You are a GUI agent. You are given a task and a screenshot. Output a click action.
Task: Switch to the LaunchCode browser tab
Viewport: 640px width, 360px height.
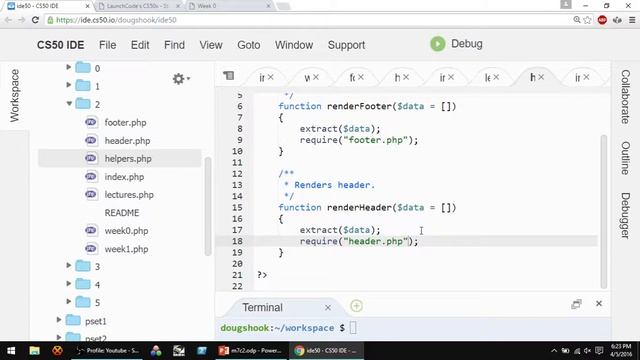tap(138, 6)
